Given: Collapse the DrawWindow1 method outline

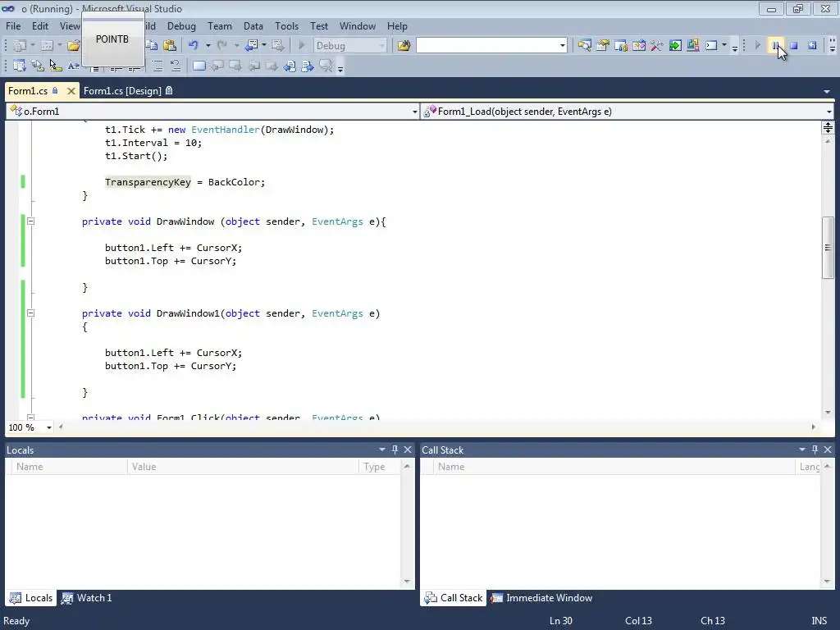Looking at the screenshot, I should tap(31, 313).
